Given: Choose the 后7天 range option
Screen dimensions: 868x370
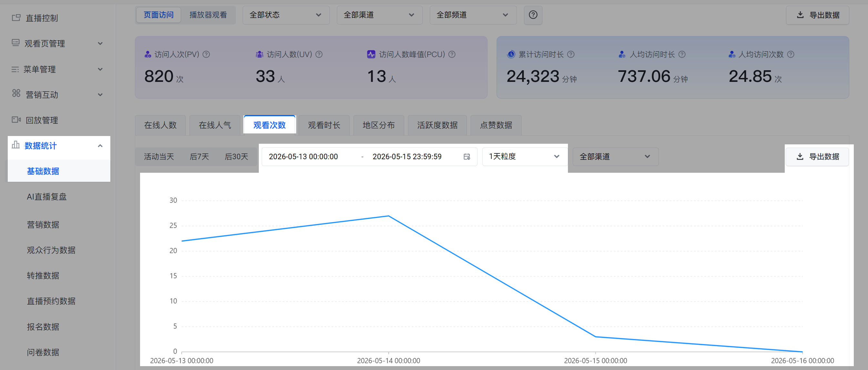Looking at the screenshot, I should [x=199, y=157].
